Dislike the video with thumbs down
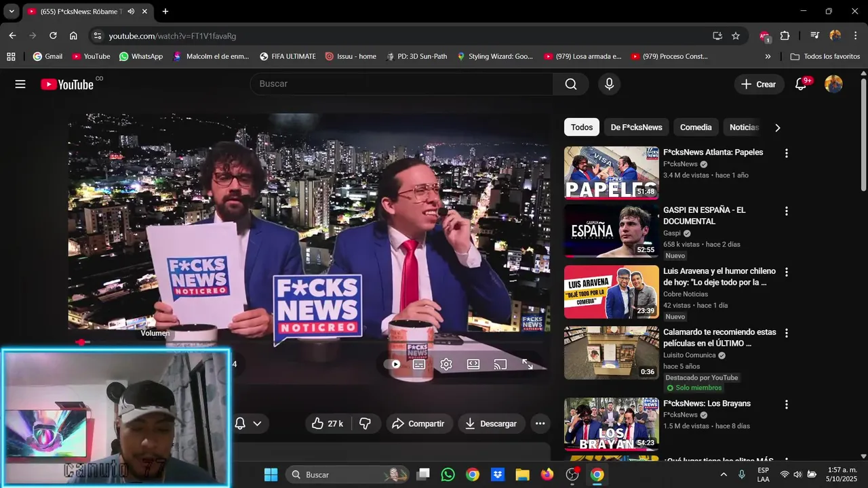 (365, 424)
